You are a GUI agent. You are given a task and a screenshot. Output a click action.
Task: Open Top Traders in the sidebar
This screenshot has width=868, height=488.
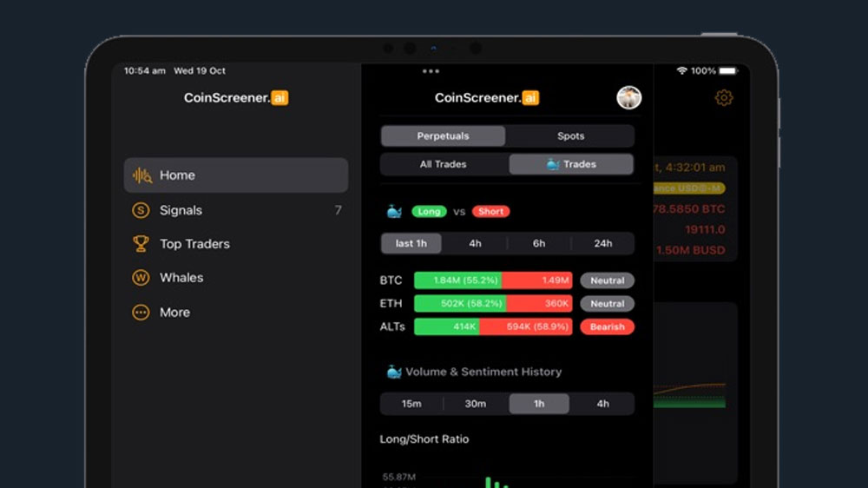[x=236, y=244]
